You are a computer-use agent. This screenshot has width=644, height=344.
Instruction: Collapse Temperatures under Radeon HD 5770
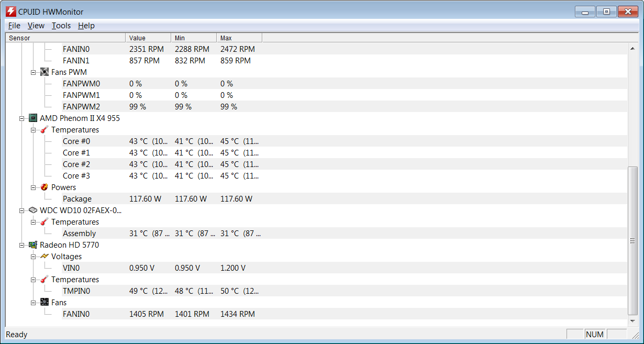tap(33, 280)
